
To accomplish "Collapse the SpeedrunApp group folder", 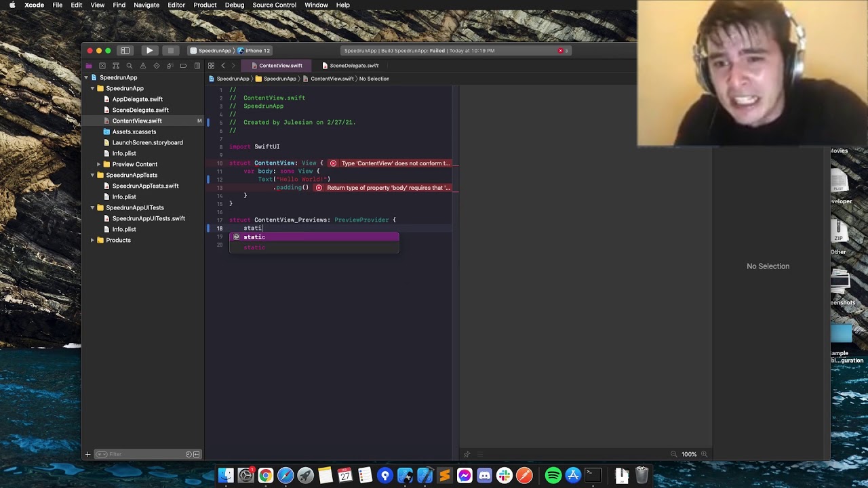I will coord(92,88).
